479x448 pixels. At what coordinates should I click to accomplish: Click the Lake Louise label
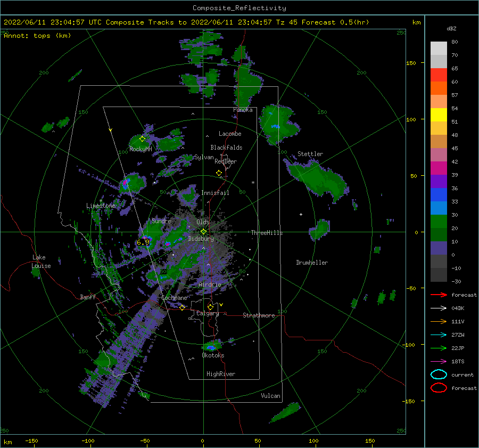42,262
